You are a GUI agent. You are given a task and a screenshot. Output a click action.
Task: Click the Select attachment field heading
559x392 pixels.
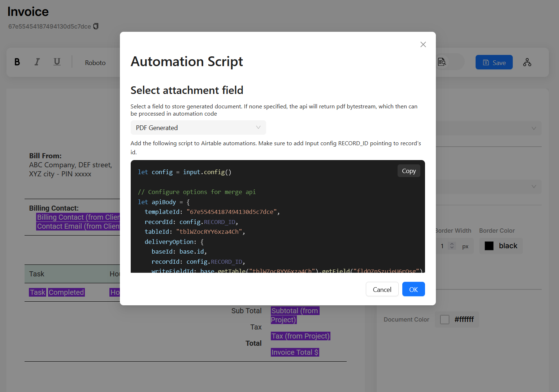pyautogui.click(x=187, y=90)
